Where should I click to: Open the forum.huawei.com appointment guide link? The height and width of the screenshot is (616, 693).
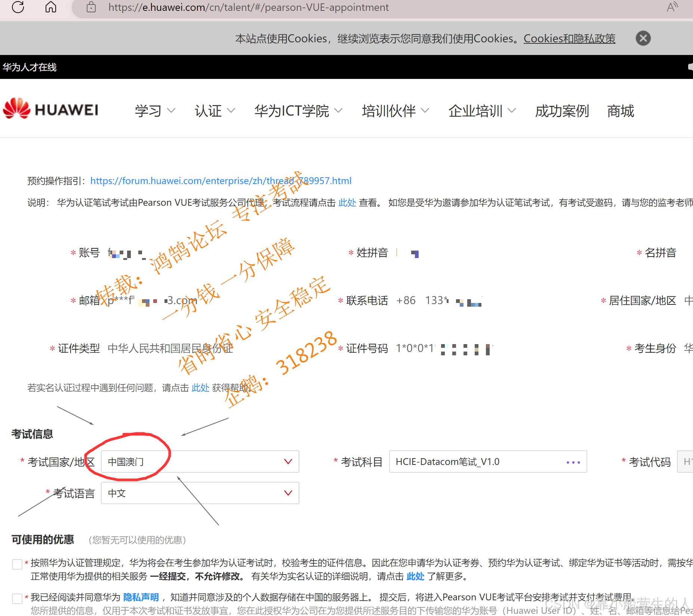221,181
